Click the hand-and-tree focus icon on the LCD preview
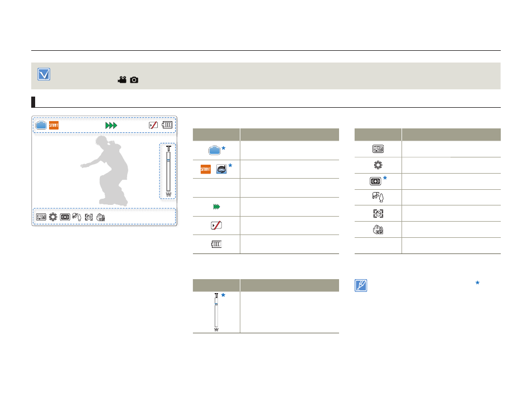The width and height of the screenshot is (532, 407). [77, 217]
